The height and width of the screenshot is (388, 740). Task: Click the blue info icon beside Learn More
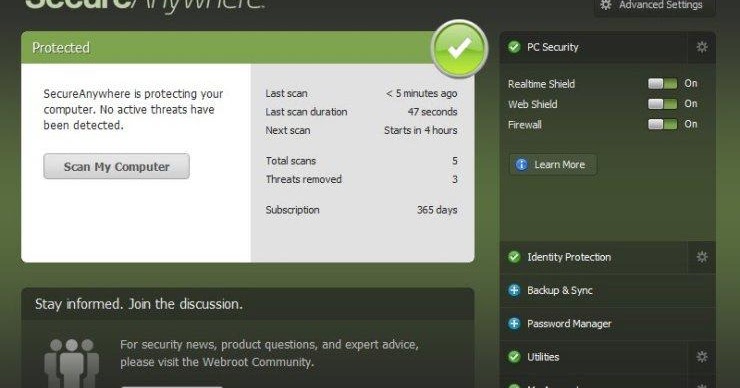click(x=521, y=165)
